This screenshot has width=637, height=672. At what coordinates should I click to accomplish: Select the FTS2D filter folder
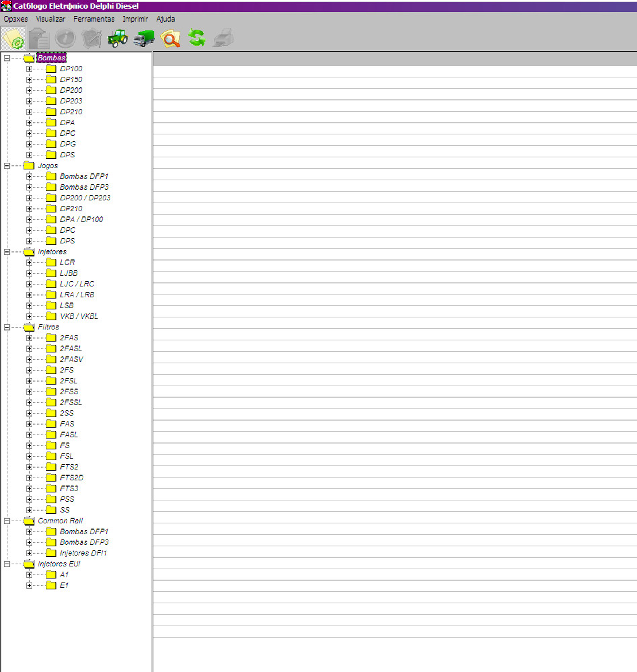click(71, 478)
